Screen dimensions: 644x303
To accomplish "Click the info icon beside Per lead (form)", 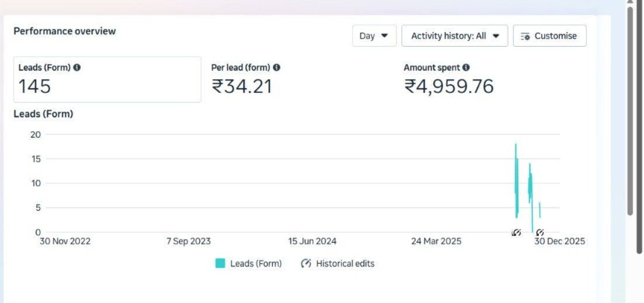I will pyautogui.click(x=276, y=68).
